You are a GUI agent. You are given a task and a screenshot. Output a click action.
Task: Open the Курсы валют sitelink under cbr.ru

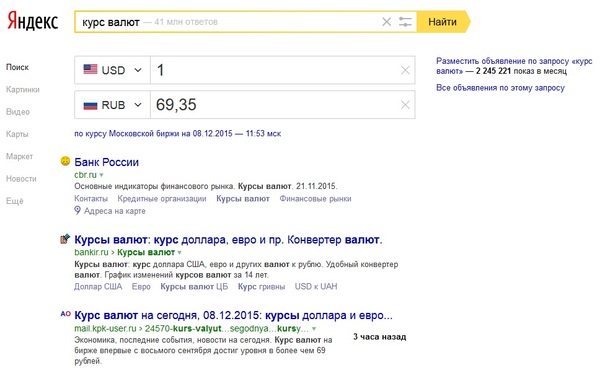243,199
